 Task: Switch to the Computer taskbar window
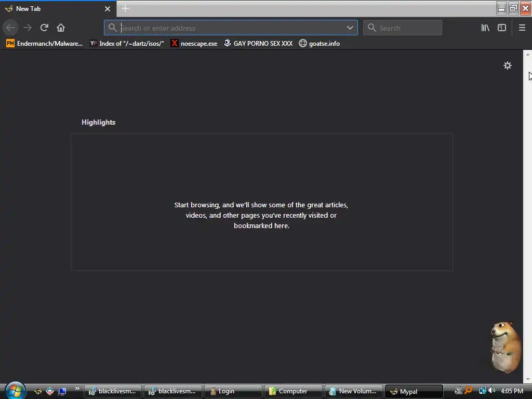click(x=293, y=391)
